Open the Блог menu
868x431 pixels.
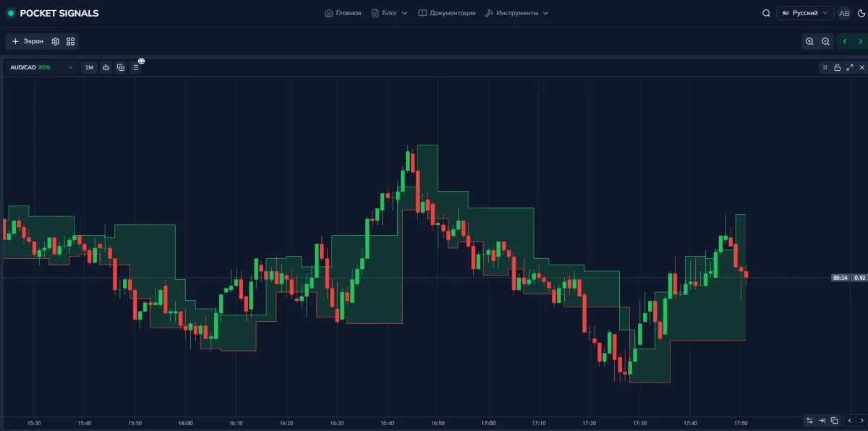click(x=389, y=12)
